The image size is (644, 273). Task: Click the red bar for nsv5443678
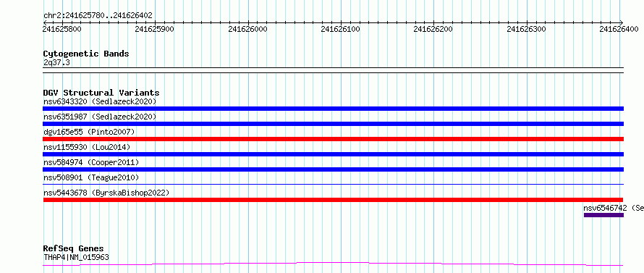pos(333,200)
